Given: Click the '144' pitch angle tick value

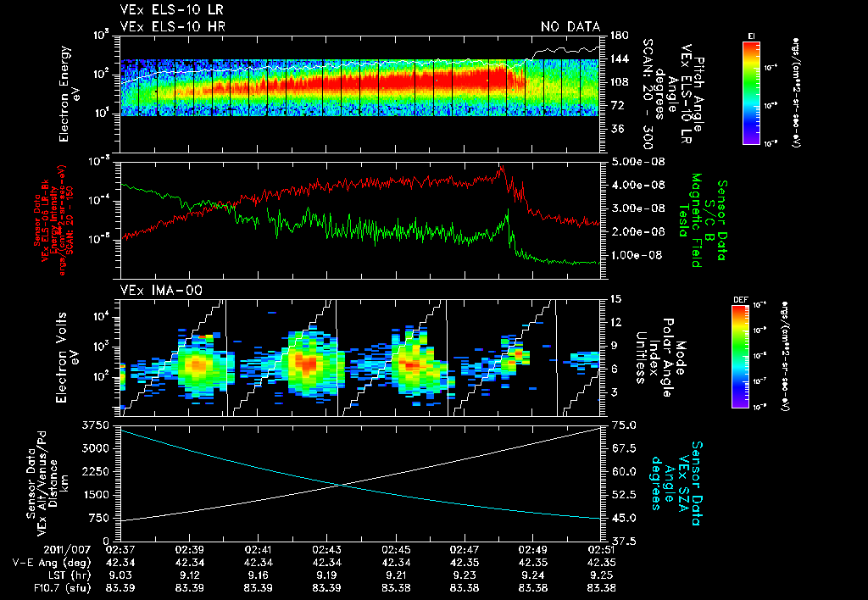Looking at the screenshot, I should pos(619,58).
